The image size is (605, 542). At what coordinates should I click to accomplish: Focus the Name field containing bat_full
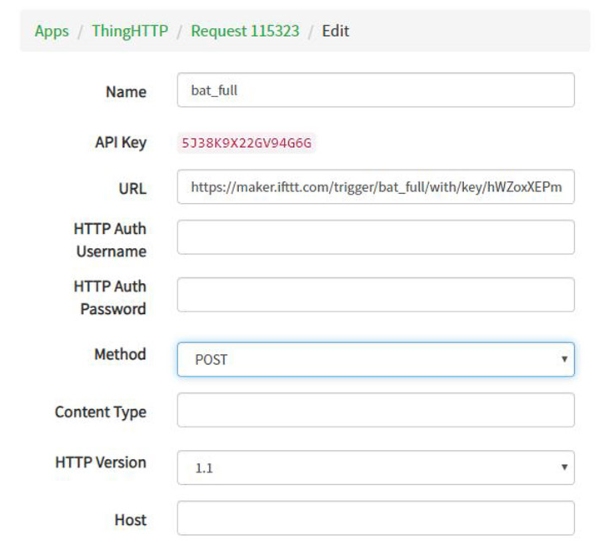tap(375, 90)
